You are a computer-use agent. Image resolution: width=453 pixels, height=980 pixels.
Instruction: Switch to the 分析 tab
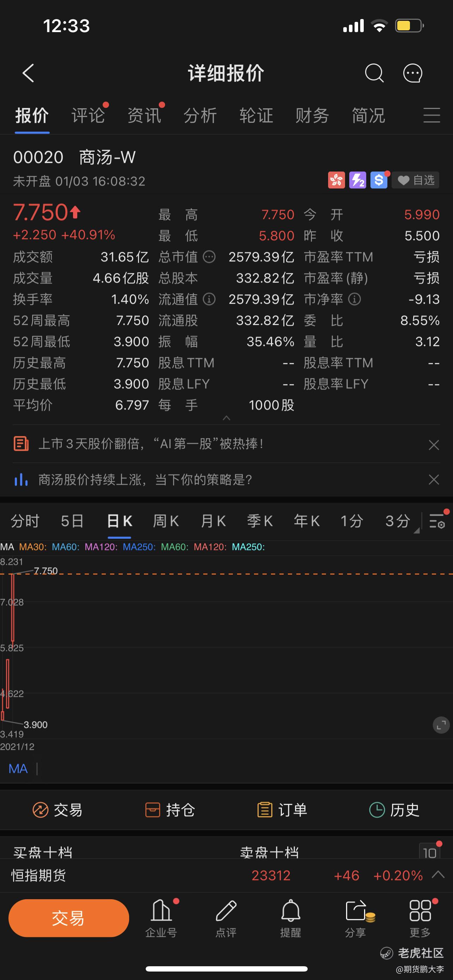tap(200, 115)
